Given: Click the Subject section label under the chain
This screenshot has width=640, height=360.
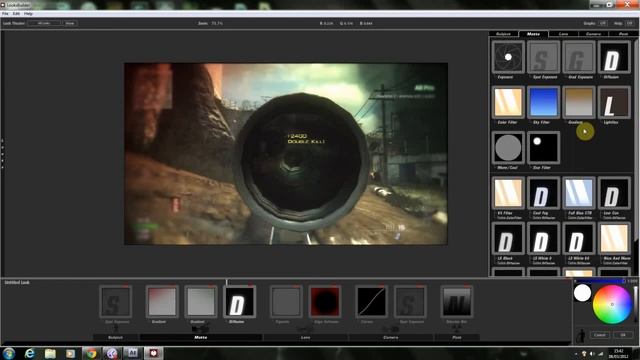Looking at the screenshot, I should coord(116,338).
